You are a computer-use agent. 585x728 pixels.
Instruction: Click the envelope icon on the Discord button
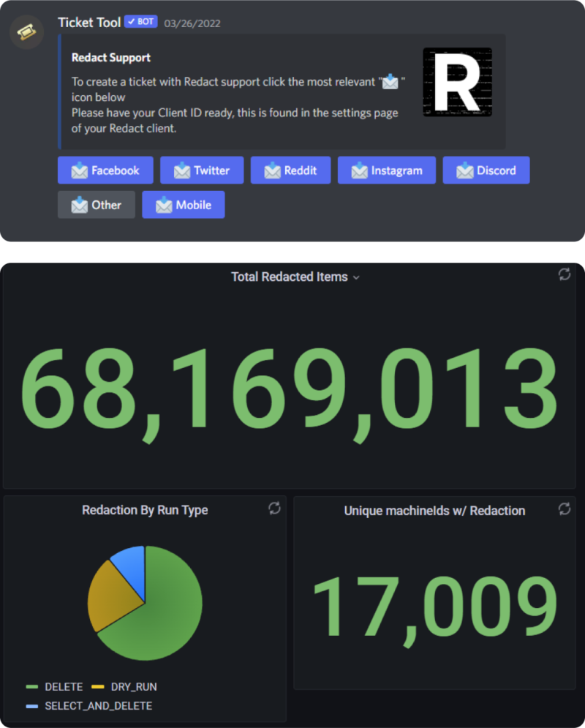(464, 170)
